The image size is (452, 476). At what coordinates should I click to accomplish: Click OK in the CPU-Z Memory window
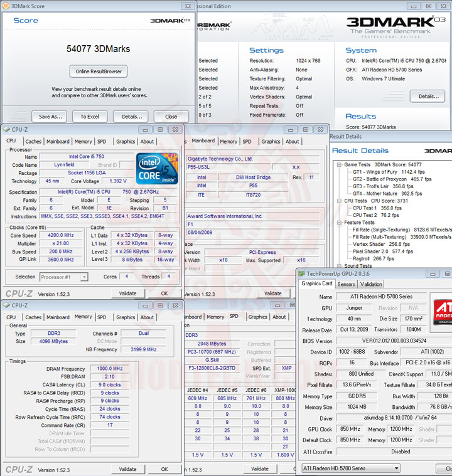(164, 469)
